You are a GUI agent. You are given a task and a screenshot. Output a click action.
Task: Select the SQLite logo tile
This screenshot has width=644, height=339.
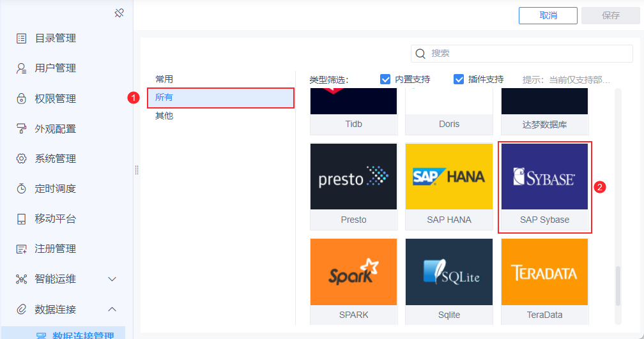pyautogui.click(x=449, y=272)
